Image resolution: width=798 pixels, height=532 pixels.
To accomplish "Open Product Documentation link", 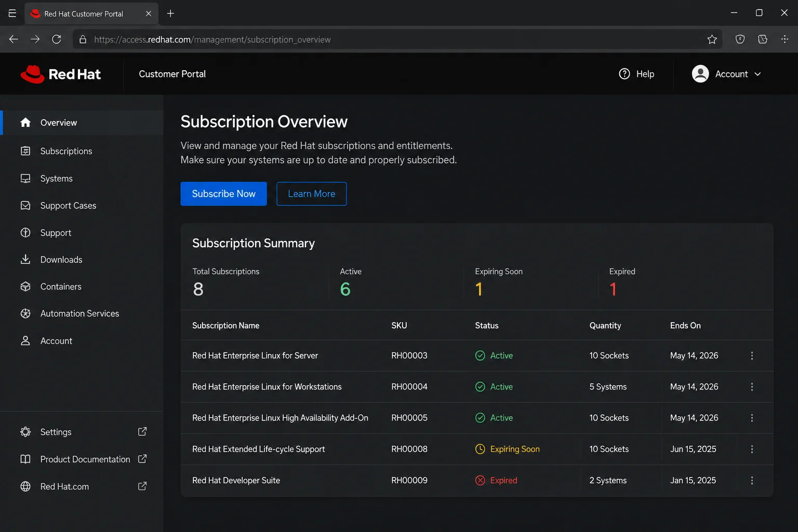I will [x=85, y=459].
